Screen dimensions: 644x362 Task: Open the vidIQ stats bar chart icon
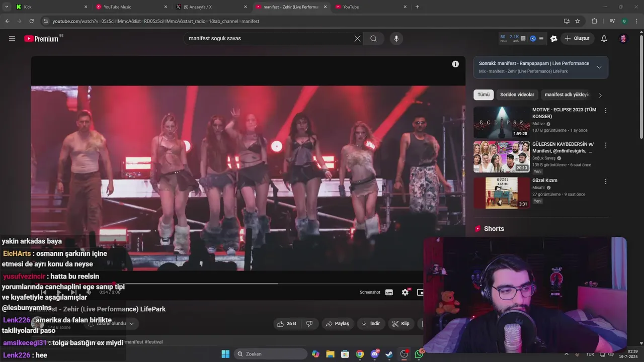tap(523, 38)
